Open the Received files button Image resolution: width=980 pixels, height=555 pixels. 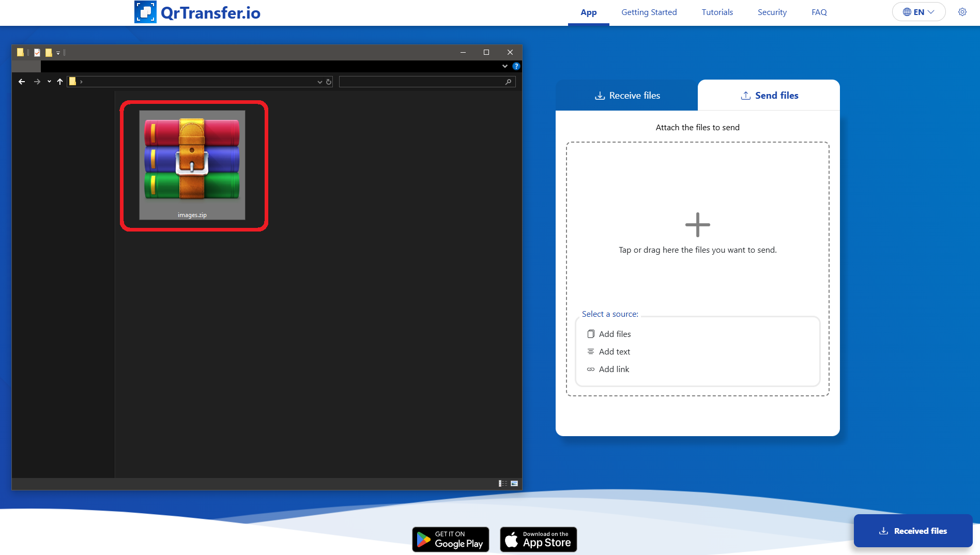tap(913, 531)
